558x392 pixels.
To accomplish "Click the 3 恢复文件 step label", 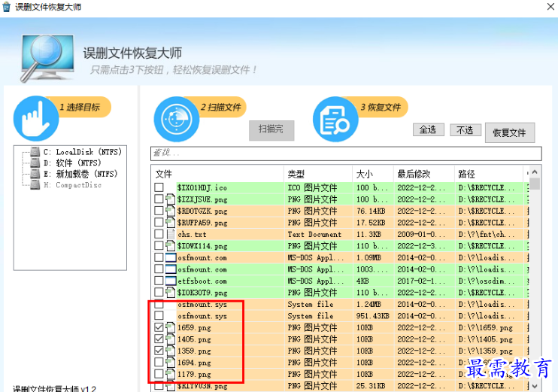I will (x=381, y=107).
